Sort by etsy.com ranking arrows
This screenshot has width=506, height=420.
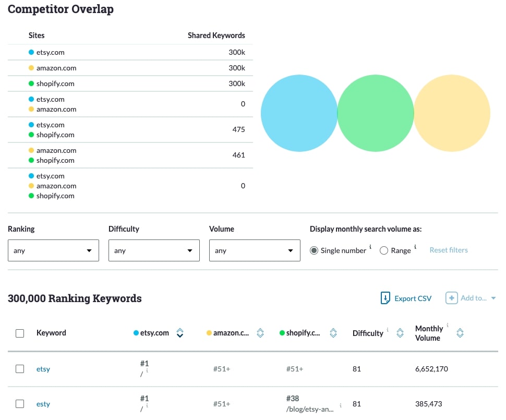tap(180, 333)
